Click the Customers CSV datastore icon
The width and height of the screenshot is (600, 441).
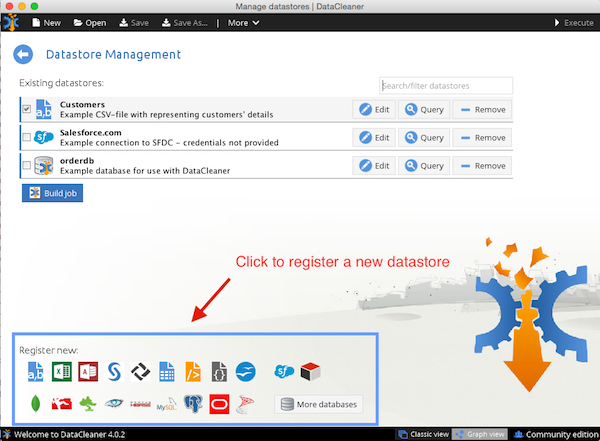(44, 109)
